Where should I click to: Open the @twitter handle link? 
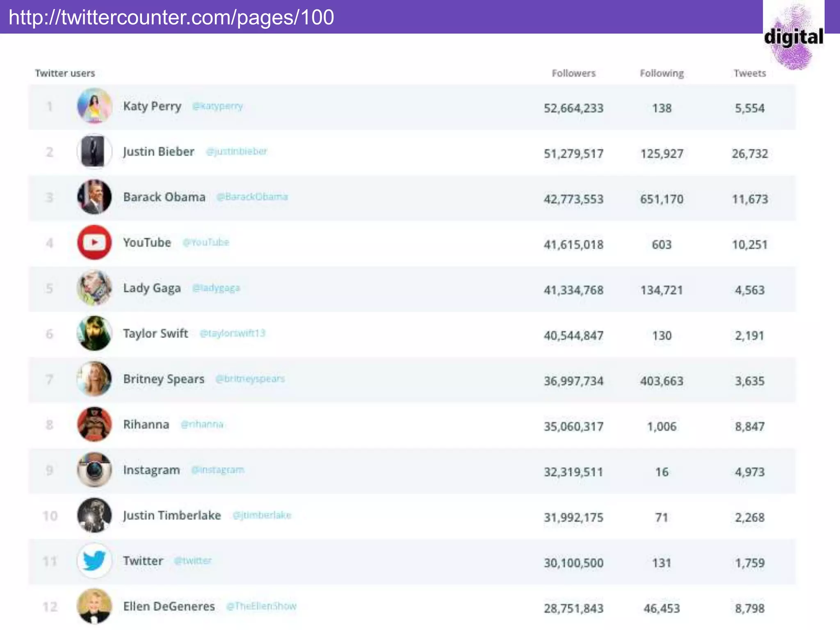tap(193, 561)
